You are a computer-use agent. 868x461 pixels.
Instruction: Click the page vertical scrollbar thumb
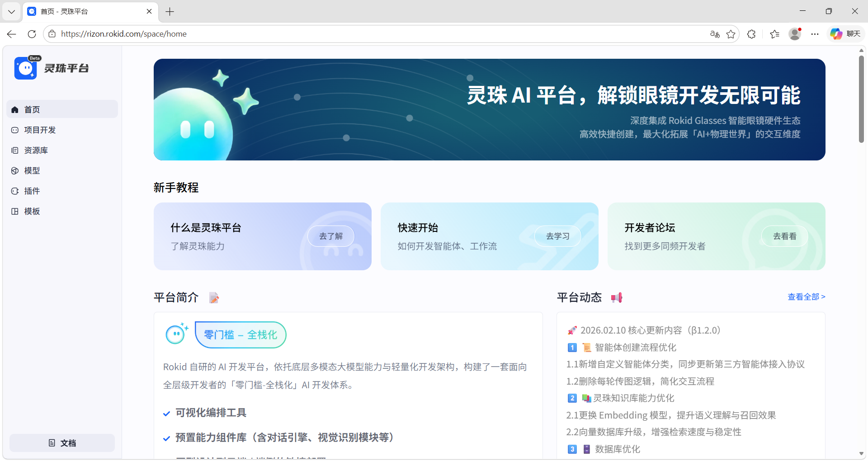862,99
